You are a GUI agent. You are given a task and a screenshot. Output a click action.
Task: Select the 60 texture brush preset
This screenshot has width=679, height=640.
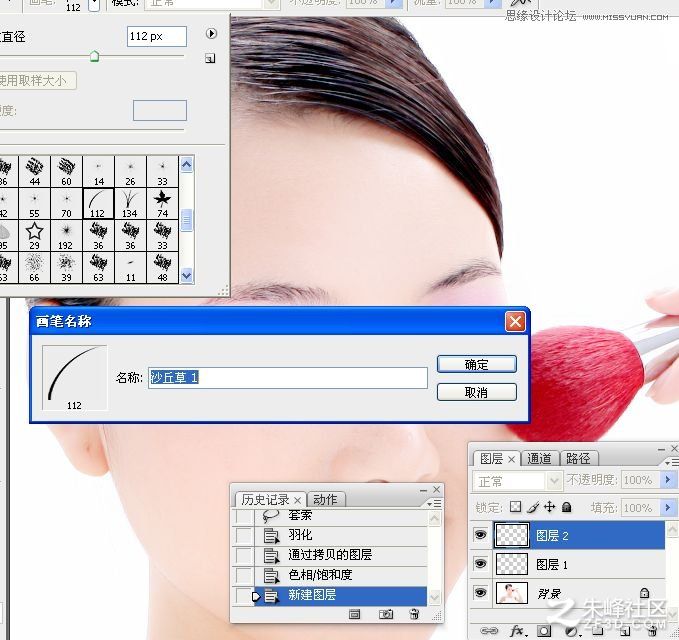point(66,171)
